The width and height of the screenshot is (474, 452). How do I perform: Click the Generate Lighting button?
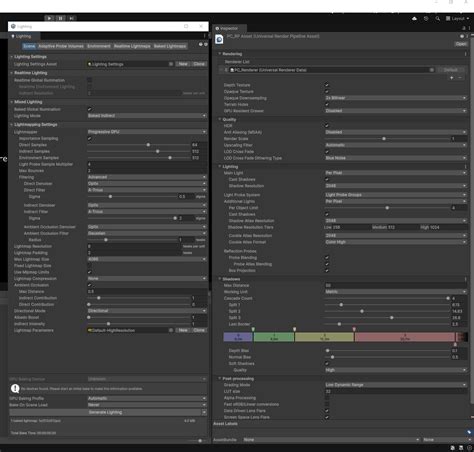105,412
